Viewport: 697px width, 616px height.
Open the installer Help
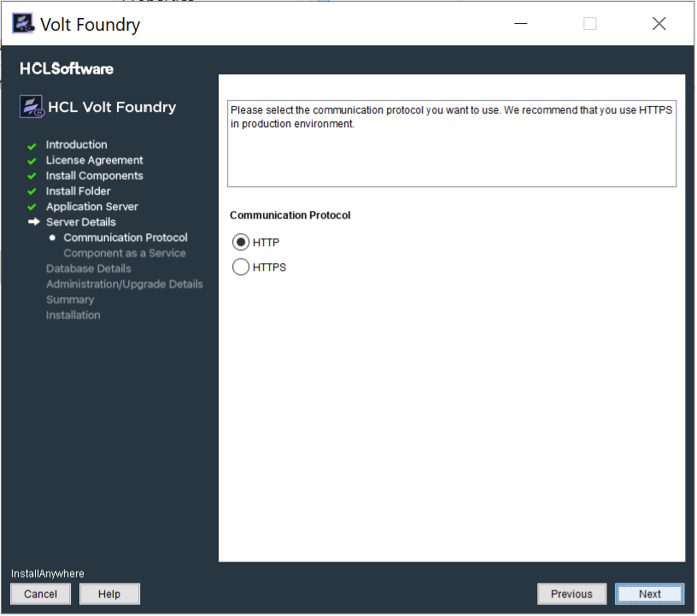pyautogui.click(x=109, y=595)
